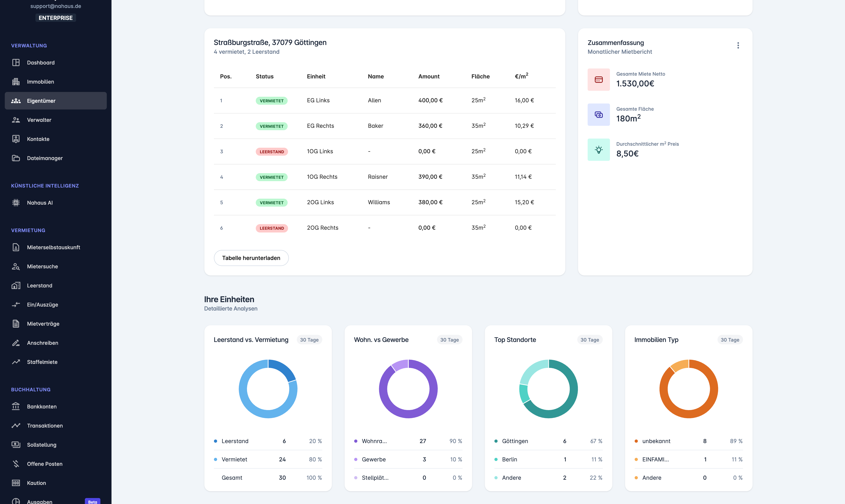The width and height of the screenshot is (845, 504).
Task: Toggle the Leerstand legend entry in the chart
Action: click(x=235, y=441)
